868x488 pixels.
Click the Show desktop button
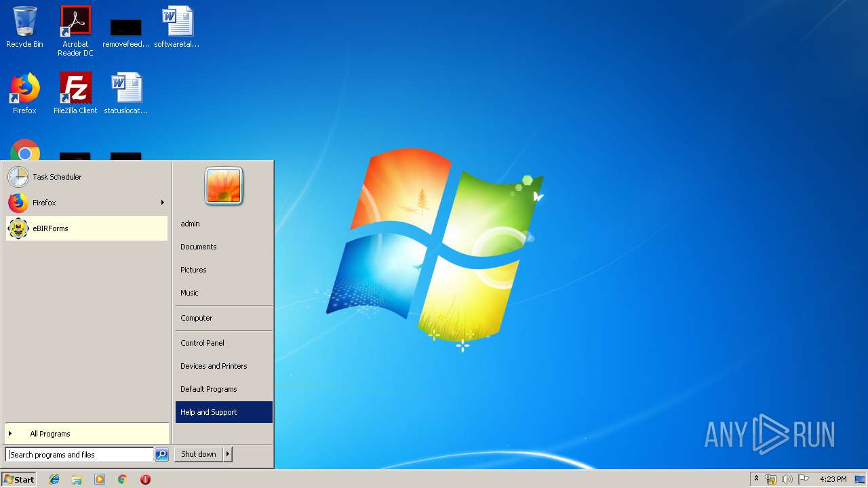pyautogui.click(x=860, y=479)
